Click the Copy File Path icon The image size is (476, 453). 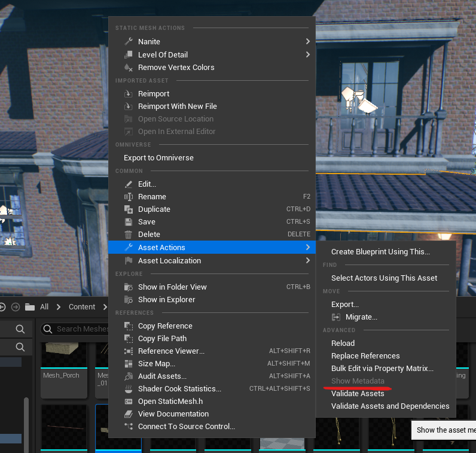pos(129,339)
